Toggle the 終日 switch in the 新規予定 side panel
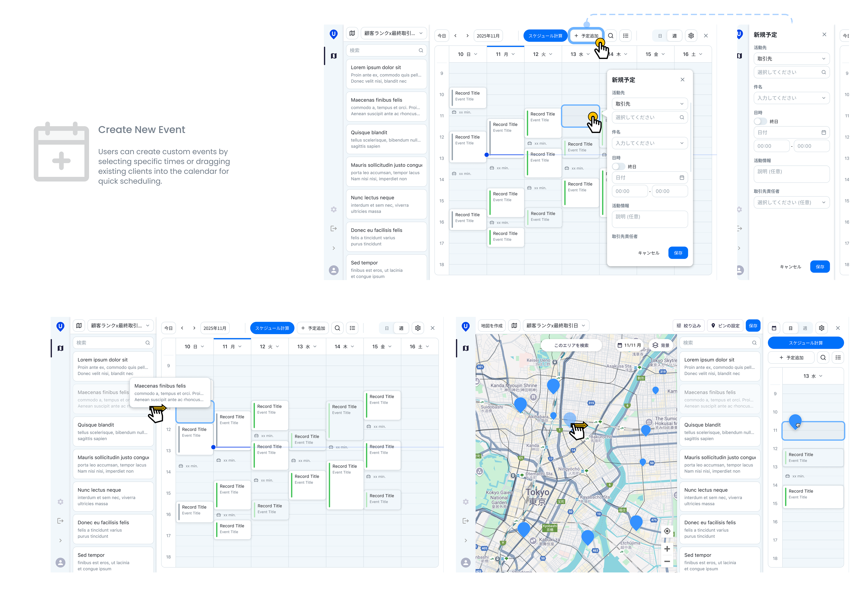The image size is (868, 597). coord(760,122)
